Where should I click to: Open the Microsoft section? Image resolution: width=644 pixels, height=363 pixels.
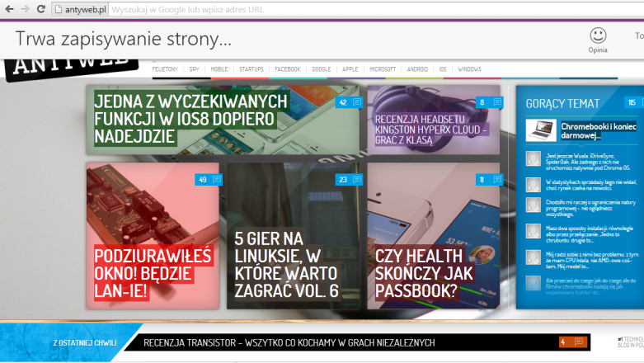point(383,69)
